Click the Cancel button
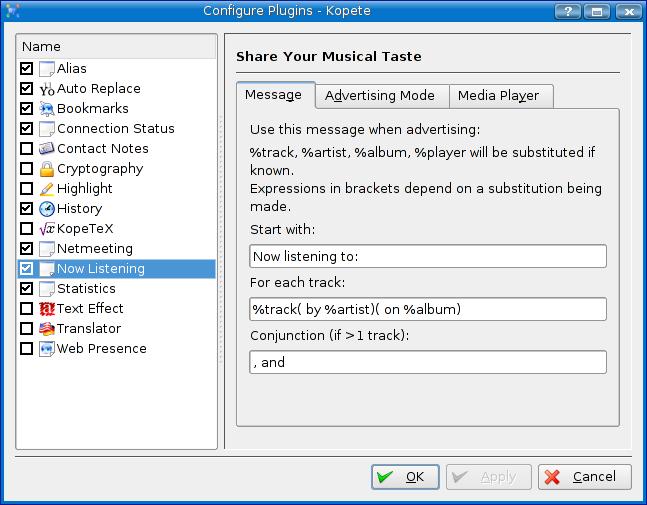The image size is (647, 505). tap(584, 477)
